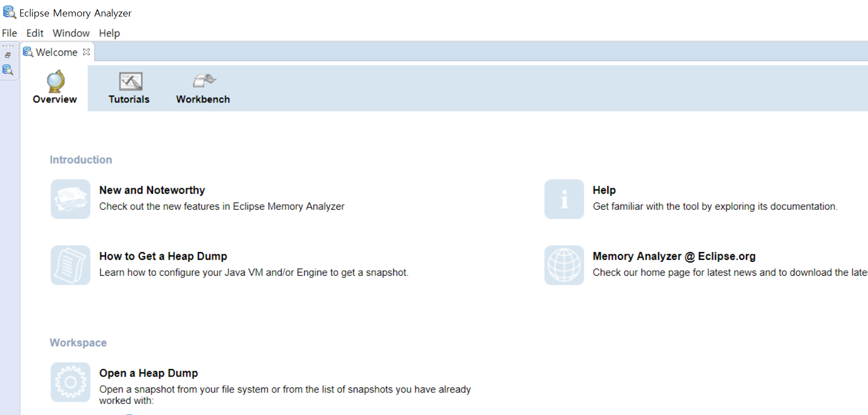Viewport: 868px width, 415px height.
Task: Click 'Check our home page for latest news' text
Action: point(730,272)
